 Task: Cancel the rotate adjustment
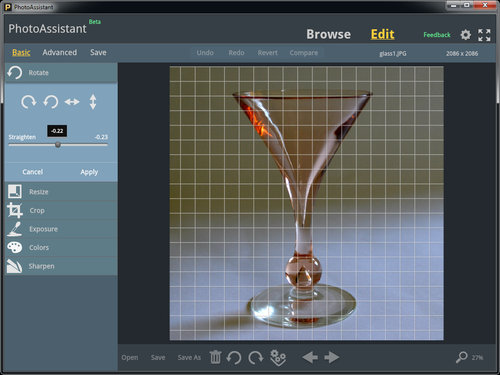[x=33, y=172]
